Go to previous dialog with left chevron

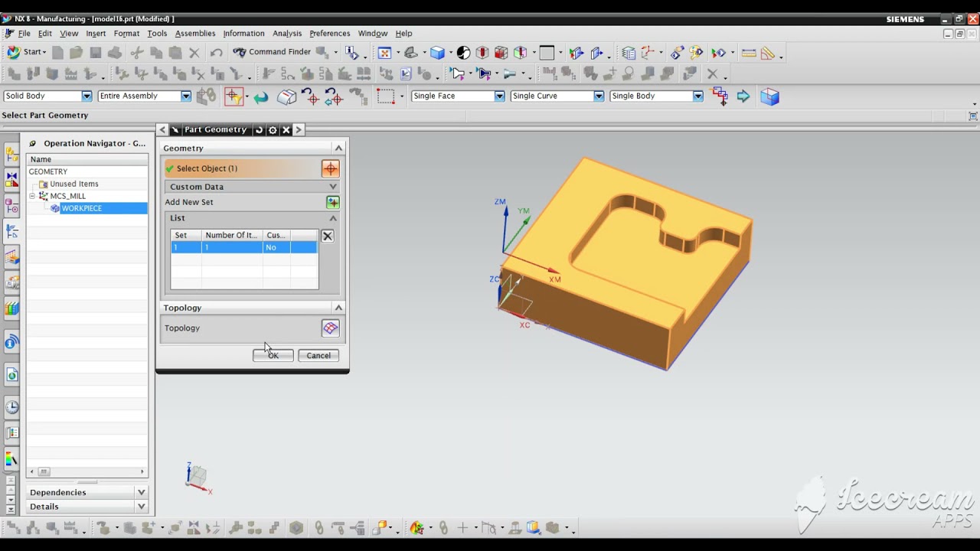click(x=162, y=130)
